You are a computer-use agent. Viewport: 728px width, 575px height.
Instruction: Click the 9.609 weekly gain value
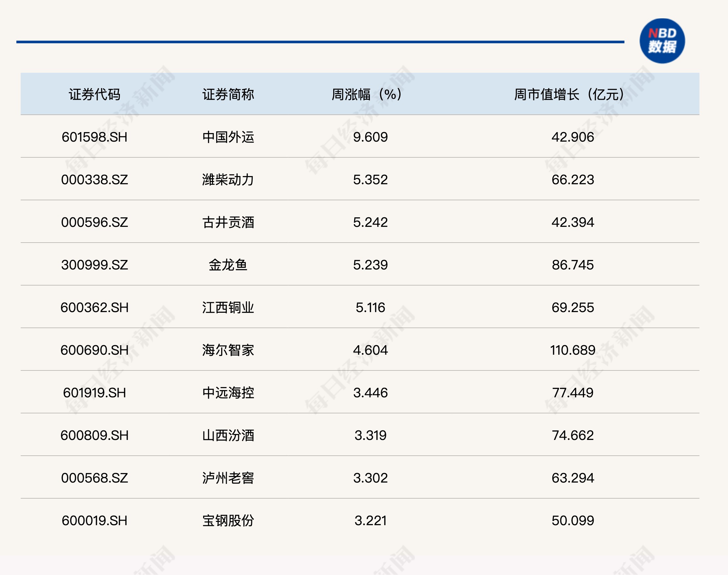370,137
